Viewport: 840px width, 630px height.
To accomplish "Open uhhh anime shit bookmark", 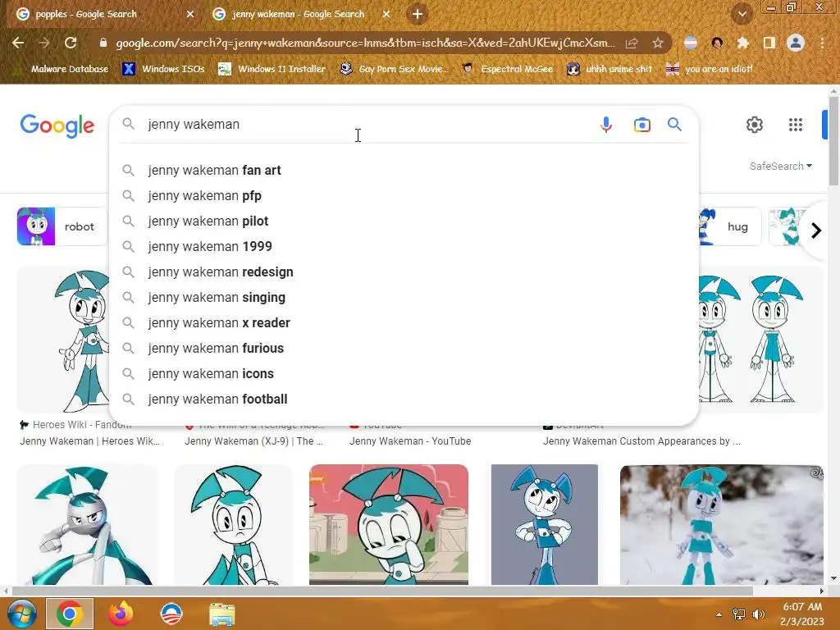I will [x=609, y=69].
